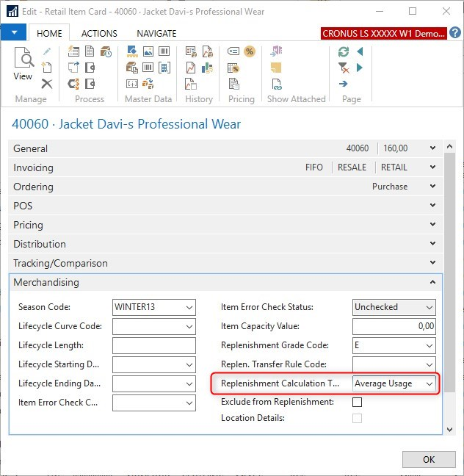Open the Replenishment Calculation Type dropdown
The width and height of the screenshot is (464, 476).
pos(429,383)
